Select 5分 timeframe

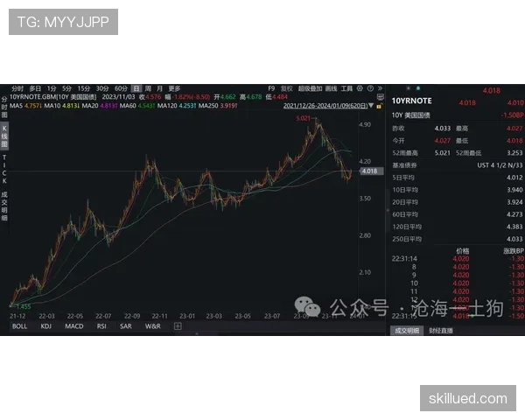click(66, 88)
